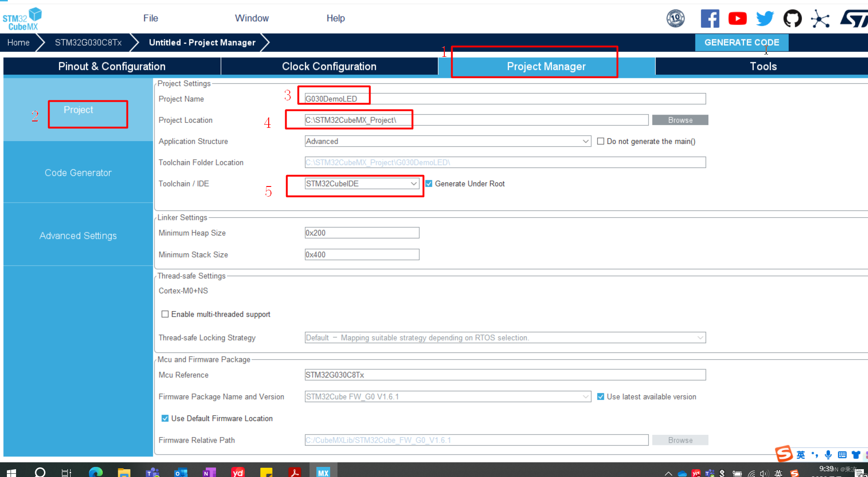Click the Project Location input field
Screen dimensions: 868x477
[x=476, y=120]
